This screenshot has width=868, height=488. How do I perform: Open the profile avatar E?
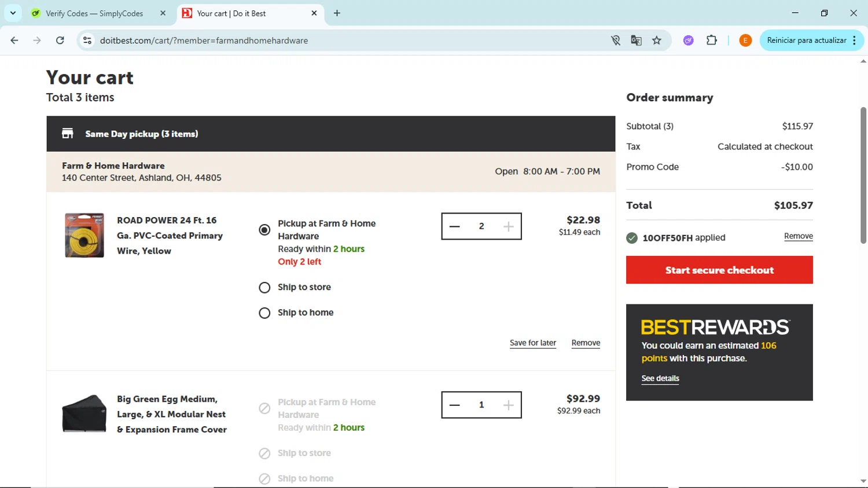click(745, 41)
